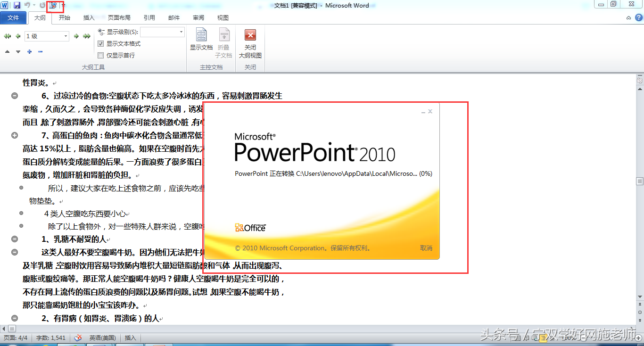Collapse the '2、有胃病' outline item

[15, 318]
